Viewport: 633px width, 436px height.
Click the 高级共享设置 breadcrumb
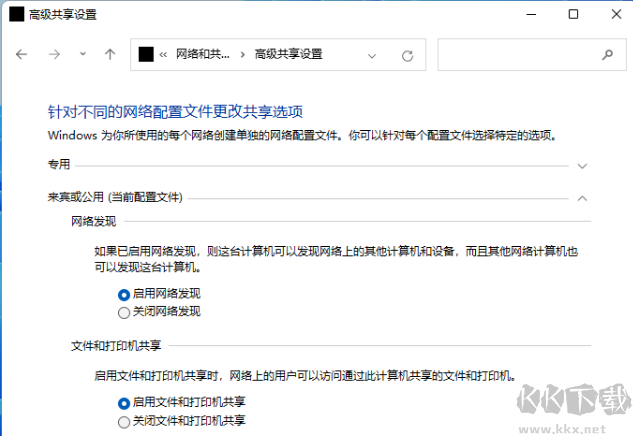(288, 54)
